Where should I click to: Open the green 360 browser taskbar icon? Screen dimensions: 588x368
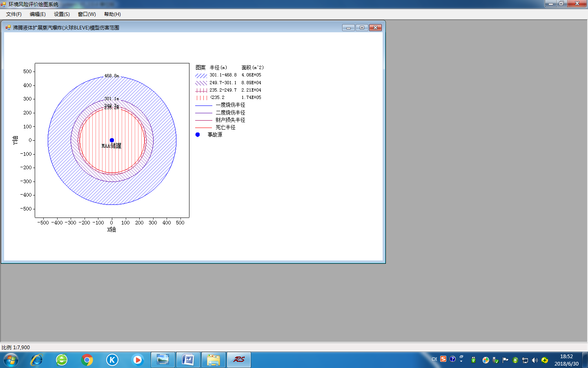point(62,360)
